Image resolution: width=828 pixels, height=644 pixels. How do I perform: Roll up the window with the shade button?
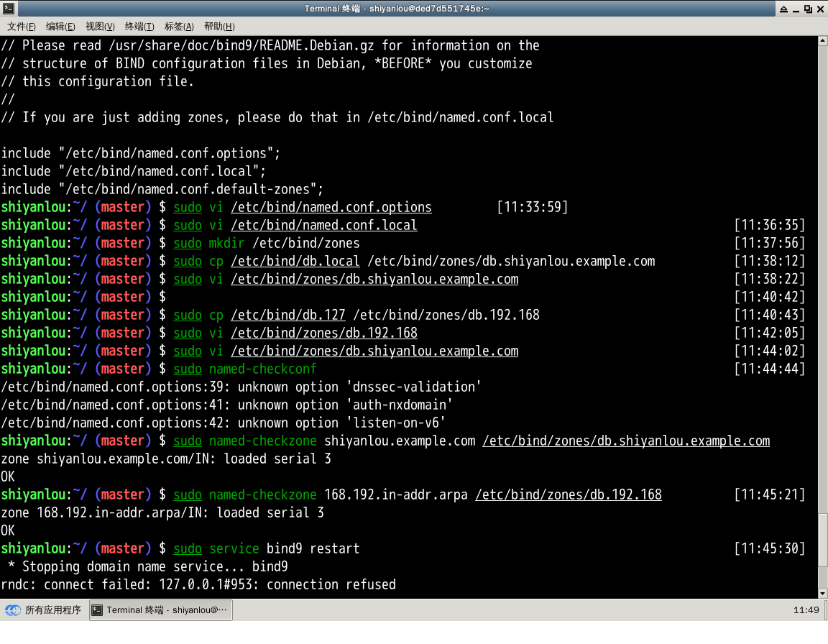click(x=783, y=9)
